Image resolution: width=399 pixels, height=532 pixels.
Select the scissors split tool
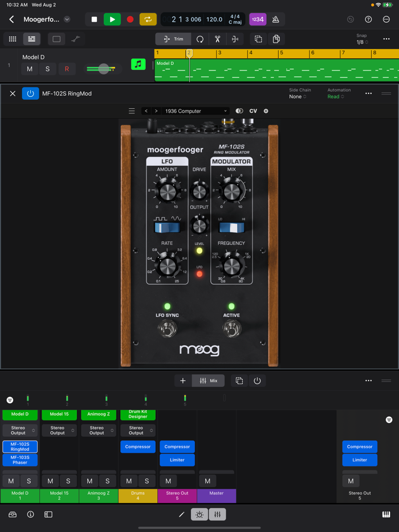(217, 39)
